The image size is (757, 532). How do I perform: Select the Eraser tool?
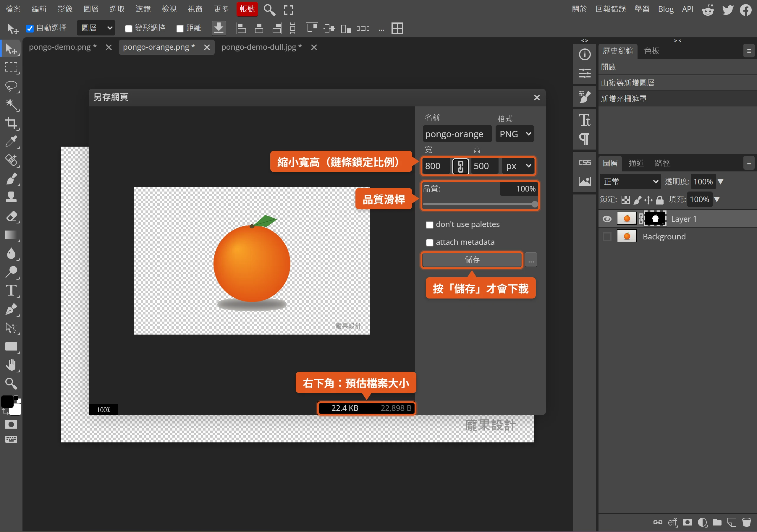pos(12,216)
